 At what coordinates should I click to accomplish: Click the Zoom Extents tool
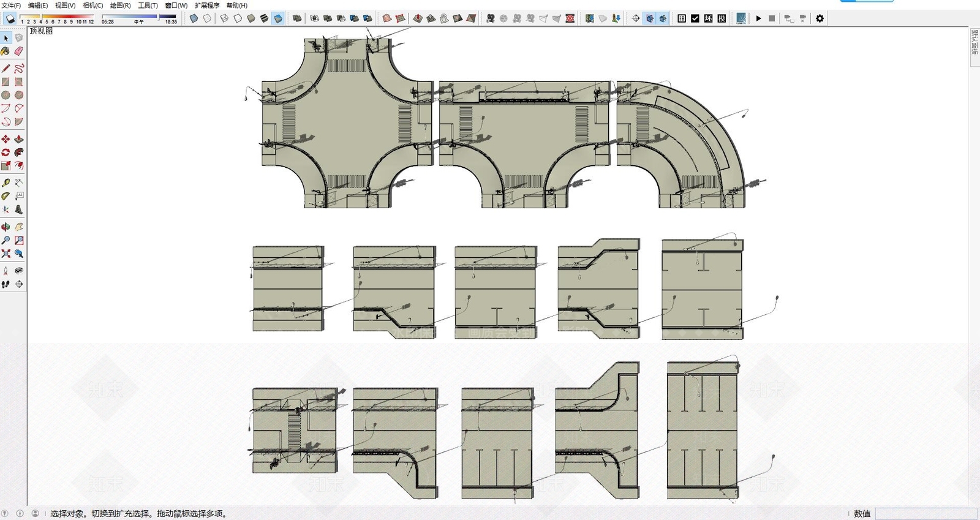click(6, 254)
